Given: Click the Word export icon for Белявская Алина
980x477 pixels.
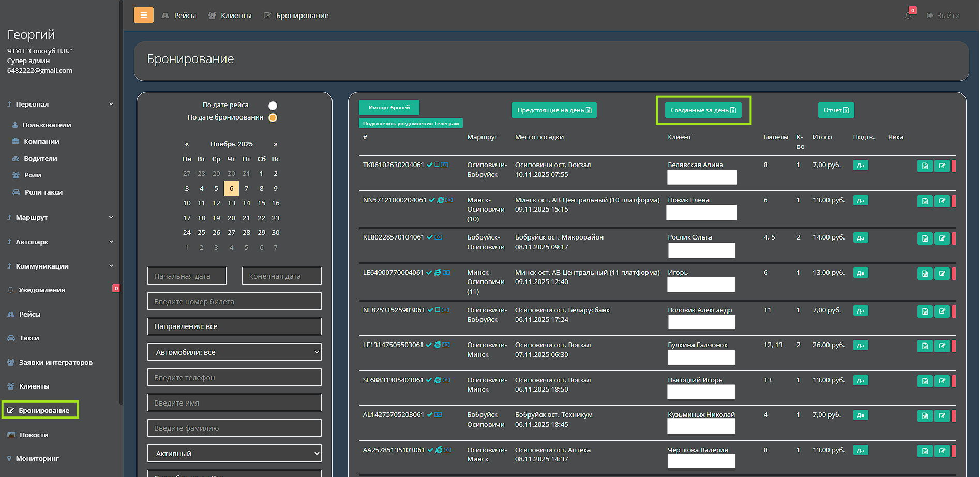Looking at the screenshot, I should click(x=925, y=166).
